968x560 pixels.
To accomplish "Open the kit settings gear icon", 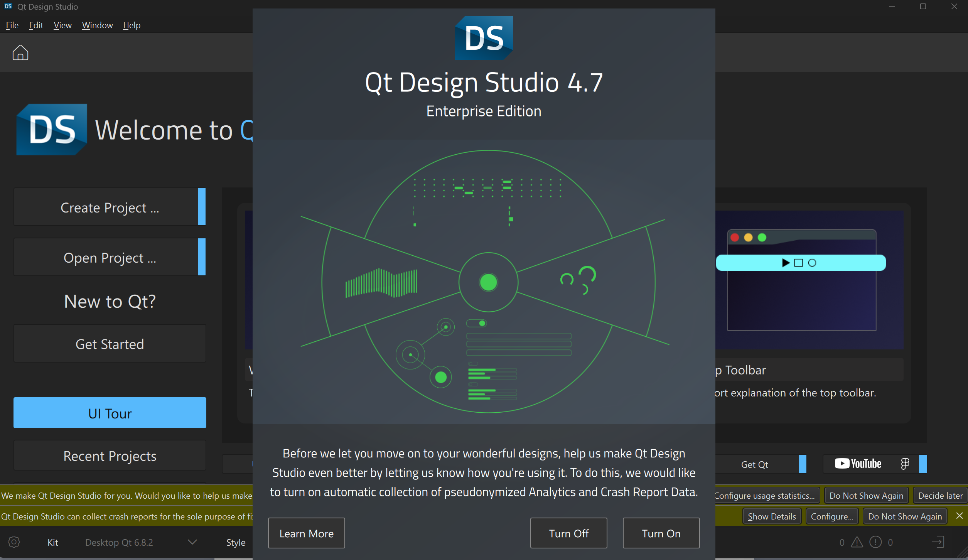I will (14, 542).
